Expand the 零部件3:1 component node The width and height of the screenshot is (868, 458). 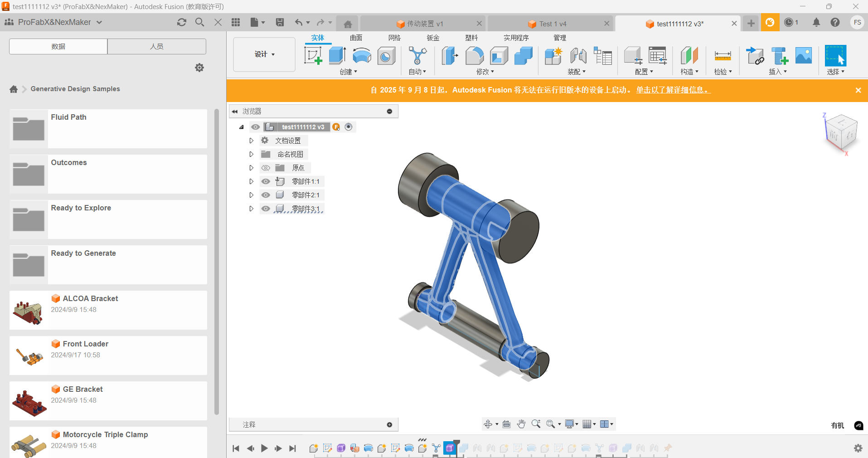click(x=251, y=209)
